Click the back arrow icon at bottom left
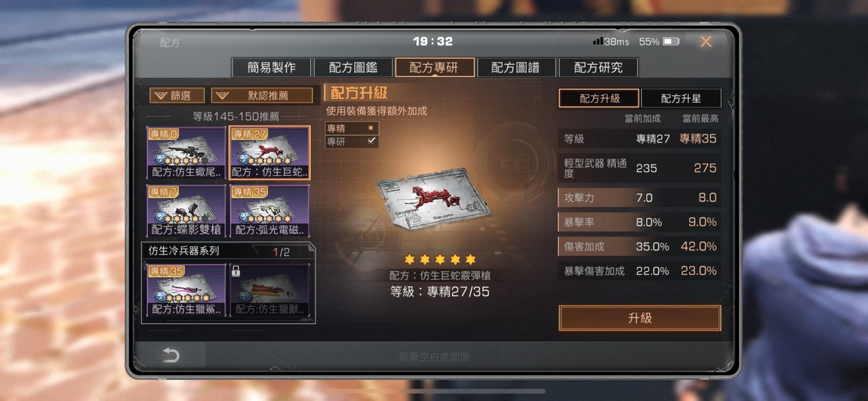Viewport: 868px width, 401px height. [171, 356]
